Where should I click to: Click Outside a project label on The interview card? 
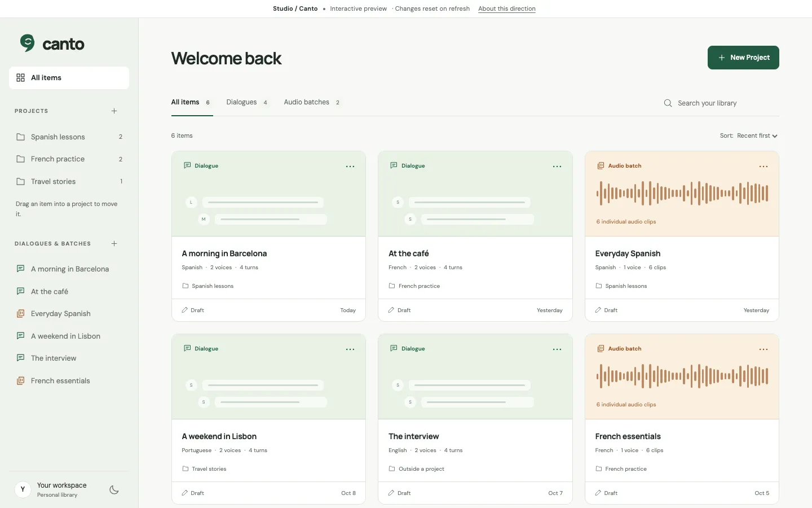416,469
